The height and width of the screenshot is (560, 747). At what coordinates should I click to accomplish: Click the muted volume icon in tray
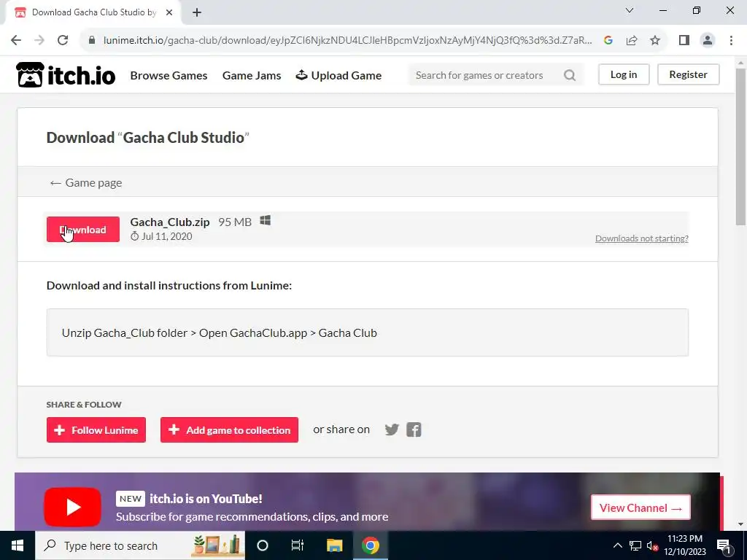(x=652, y=545)
